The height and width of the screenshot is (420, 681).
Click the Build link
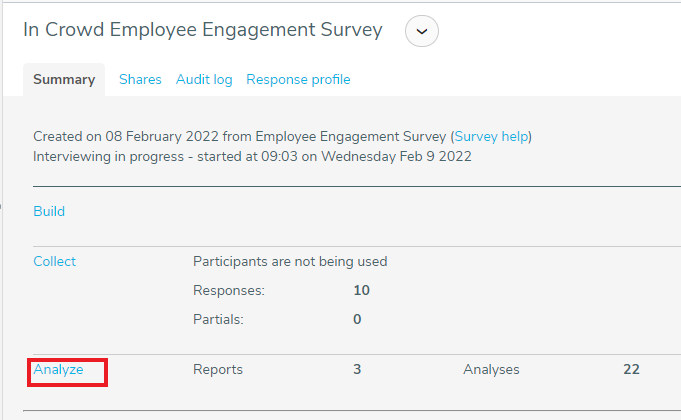[x=49, y=211]
